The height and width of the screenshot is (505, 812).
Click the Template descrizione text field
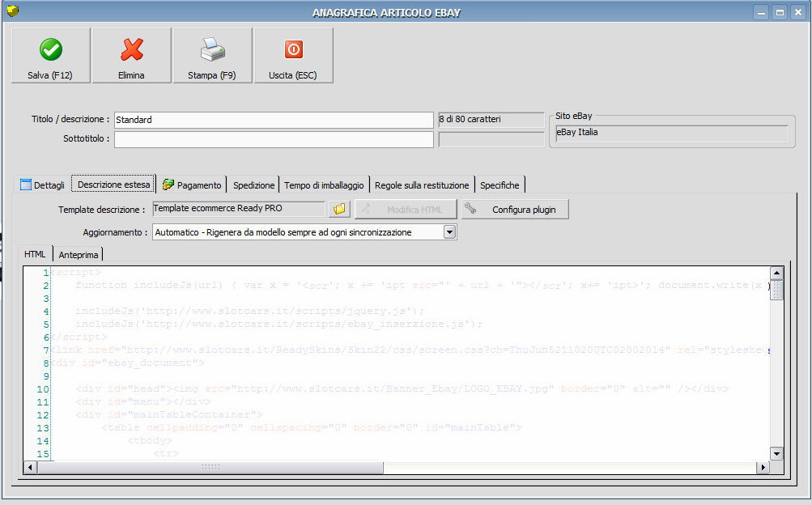[239, 209]
